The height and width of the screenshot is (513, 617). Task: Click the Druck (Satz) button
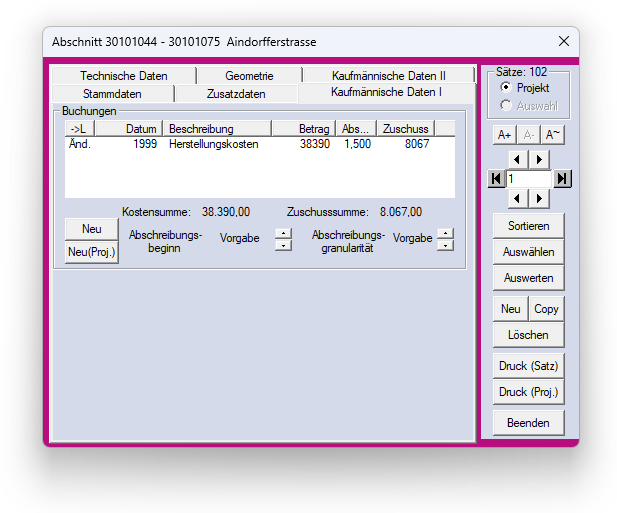(x=528, y=366)
